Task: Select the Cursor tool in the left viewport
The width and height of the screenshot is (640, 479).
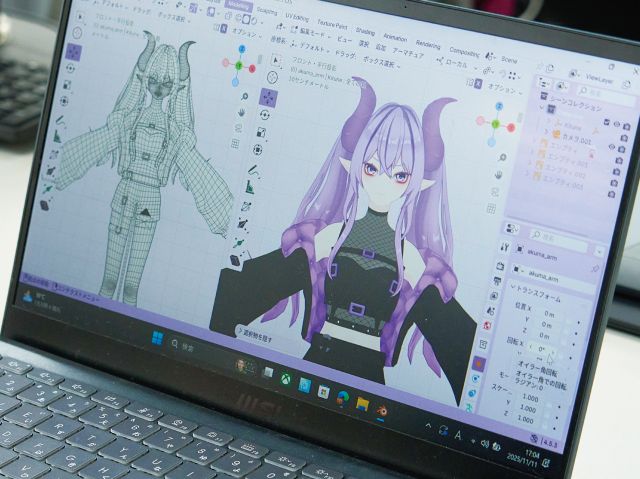Action: pos(77,33)
